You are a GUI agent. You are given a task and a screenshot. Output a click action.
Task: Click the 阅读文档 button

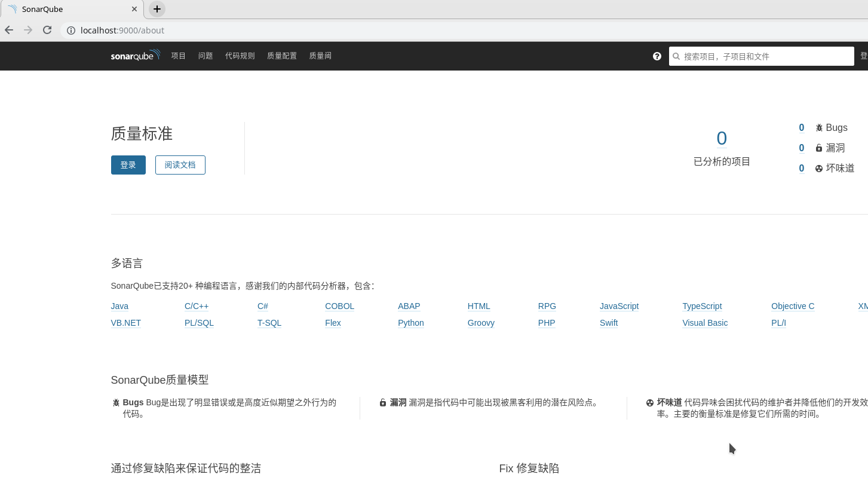180,165
